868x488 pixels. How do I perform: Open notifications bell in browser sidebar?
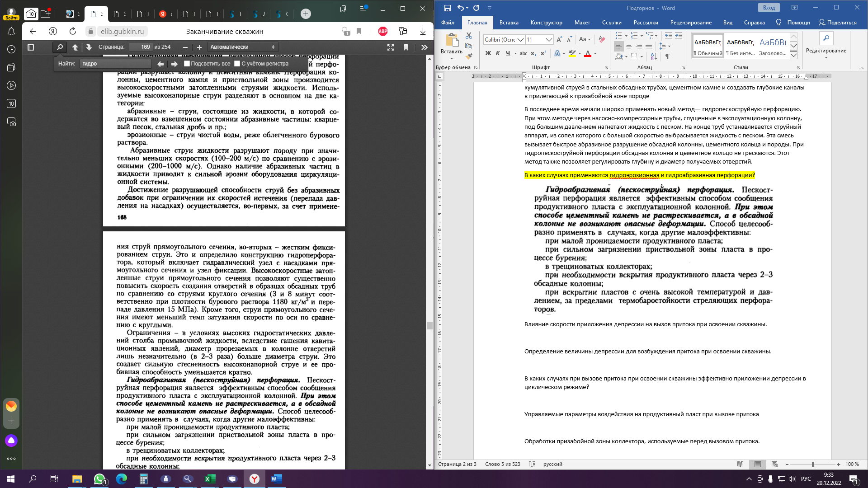point(11,31)
